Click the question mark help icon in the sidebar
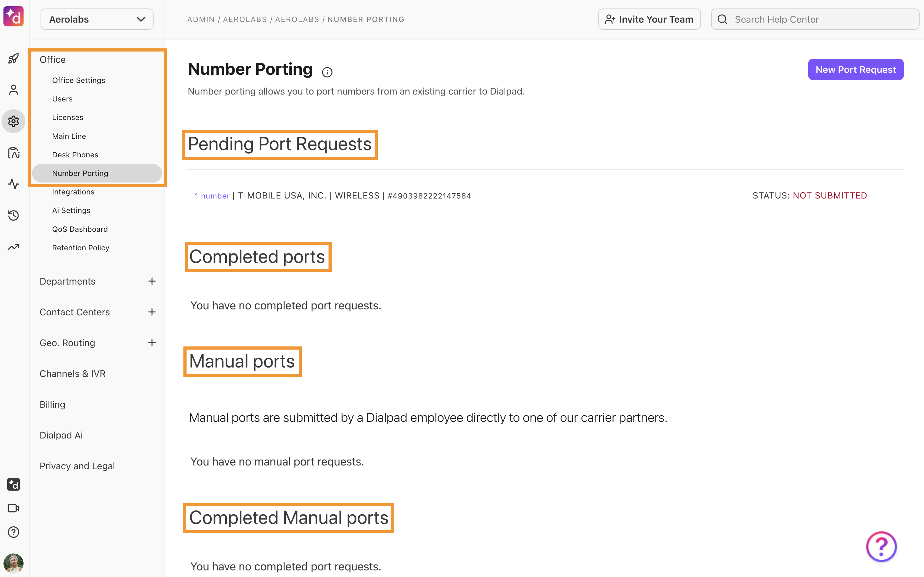The height and width of the screenshot is (577, 924). tap(14, 532)
